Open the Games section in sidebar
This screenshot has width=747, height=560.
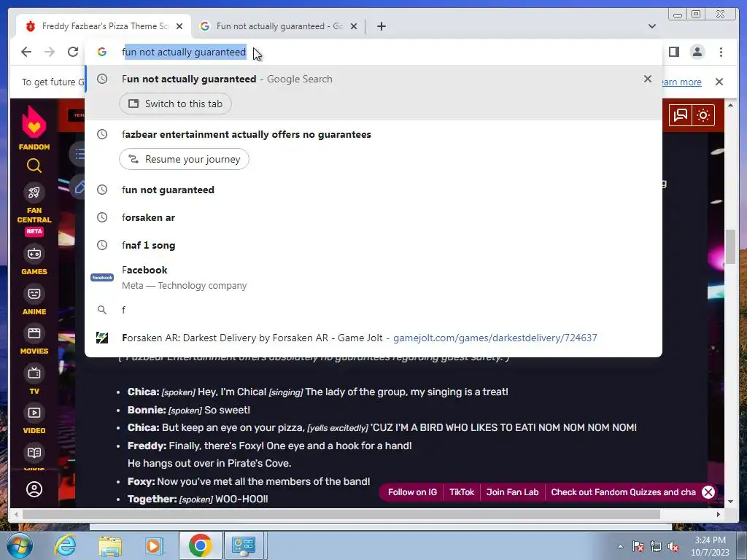pyautogui.click(x=34, y=260)
